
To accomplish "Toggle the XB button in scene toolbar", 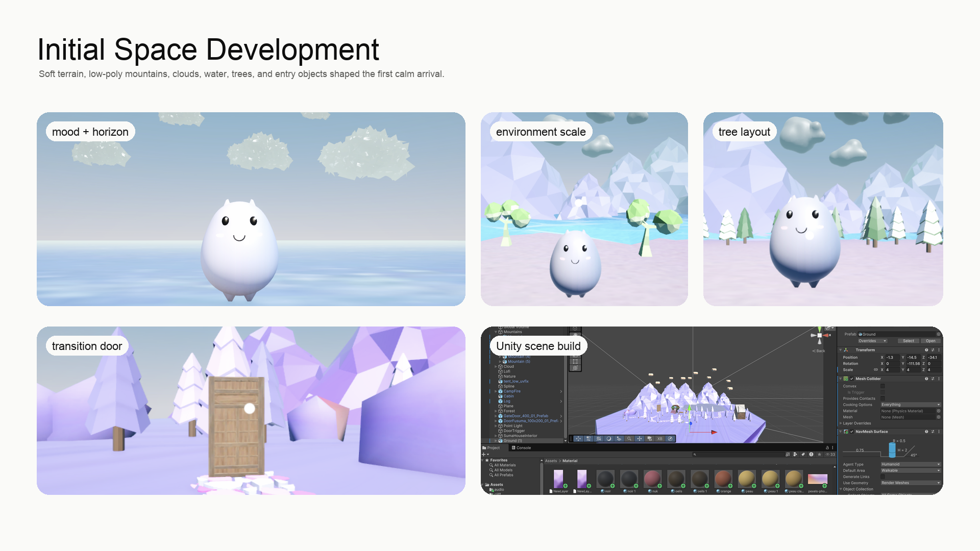I will (x=660, y=438).
